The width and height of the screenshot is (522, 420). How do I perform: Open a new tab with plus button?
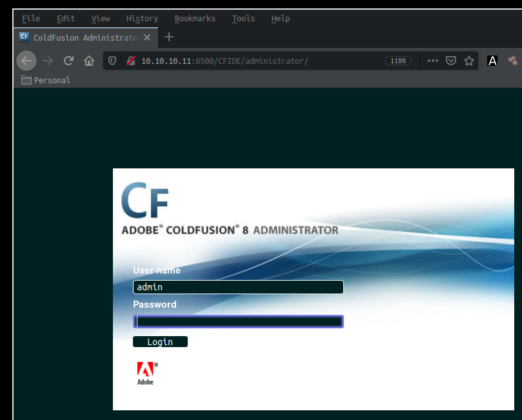coord(169,37)
